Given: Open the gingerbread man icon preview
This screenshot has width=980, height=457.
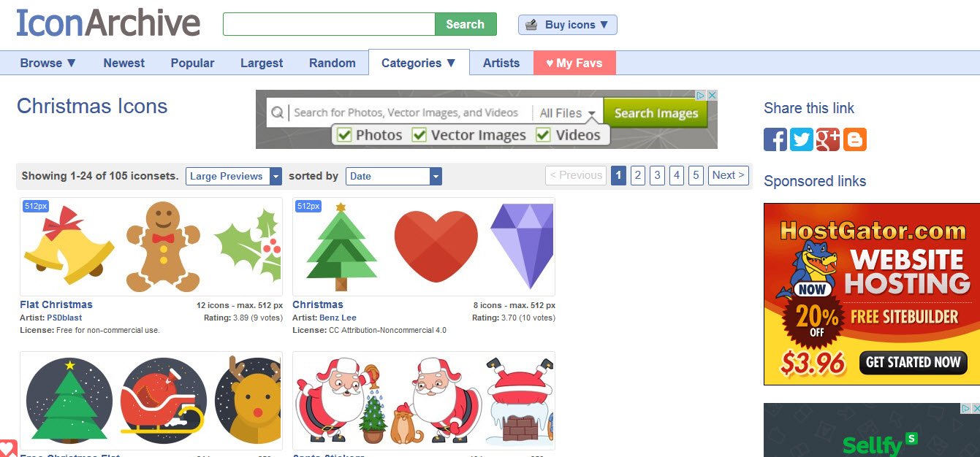Looking at the screenshot, I should pyautogui.click(x=163, y=247).
